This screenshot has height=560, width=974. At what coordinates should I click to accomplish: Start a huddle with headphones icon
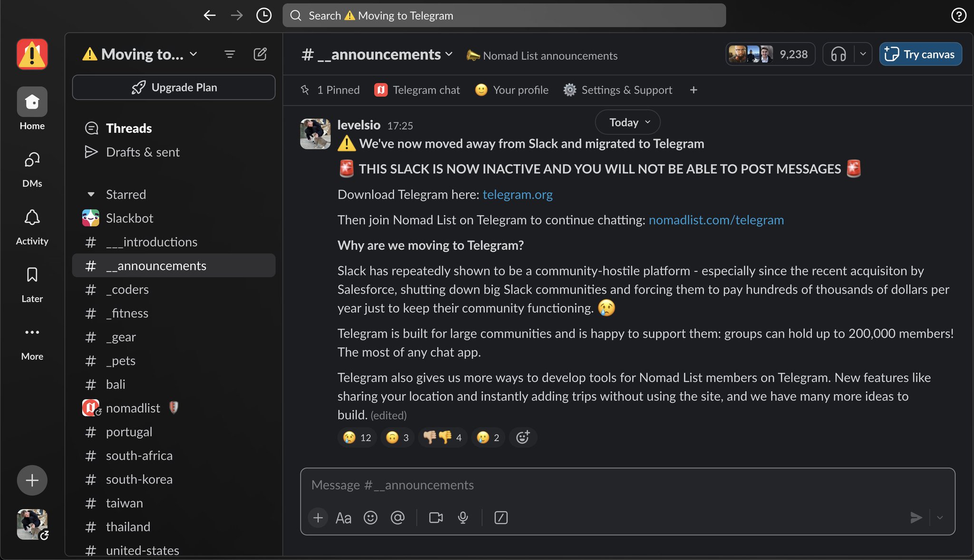coord(838,54)
